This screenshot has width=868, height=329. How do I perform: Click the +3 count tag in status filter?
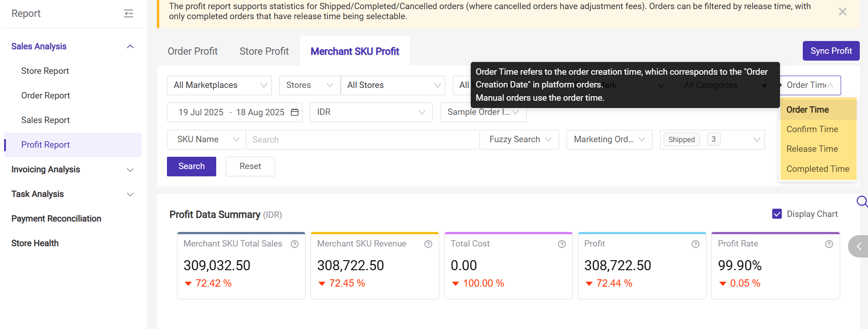[x=713, y=139]
